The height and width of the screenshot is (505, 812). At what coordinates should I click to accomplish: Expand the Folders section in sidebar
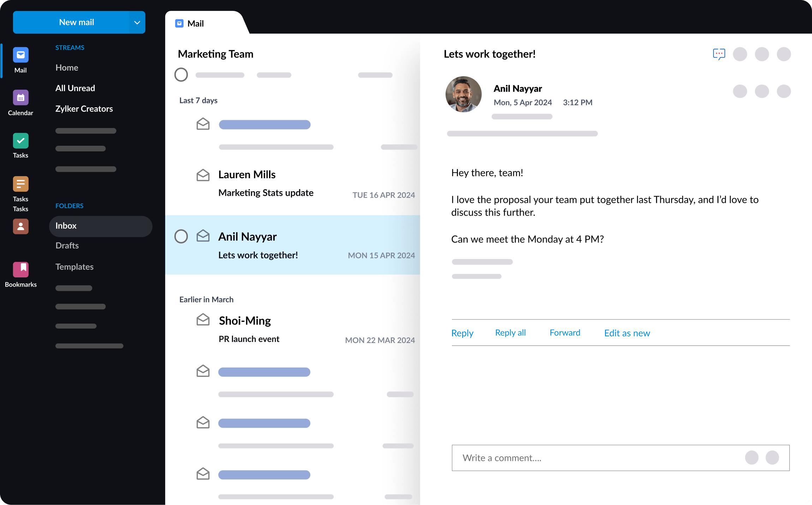69,205
